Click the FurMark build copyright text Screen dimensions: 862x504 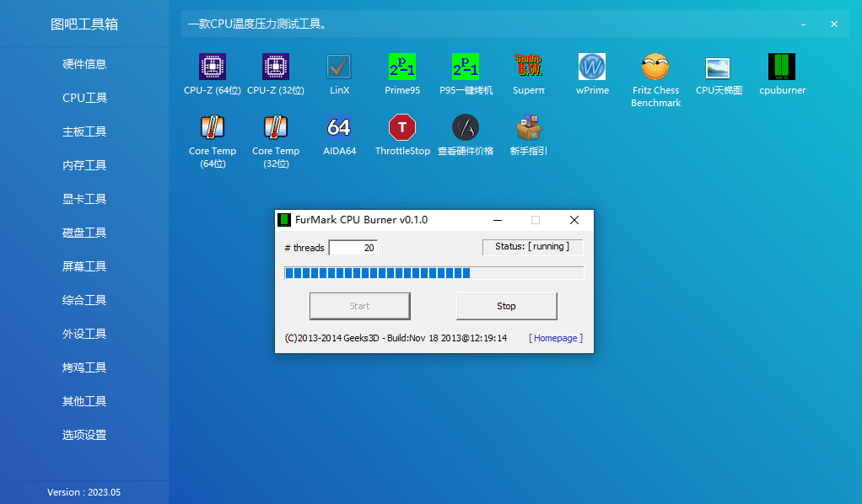[x=396, y=338]
